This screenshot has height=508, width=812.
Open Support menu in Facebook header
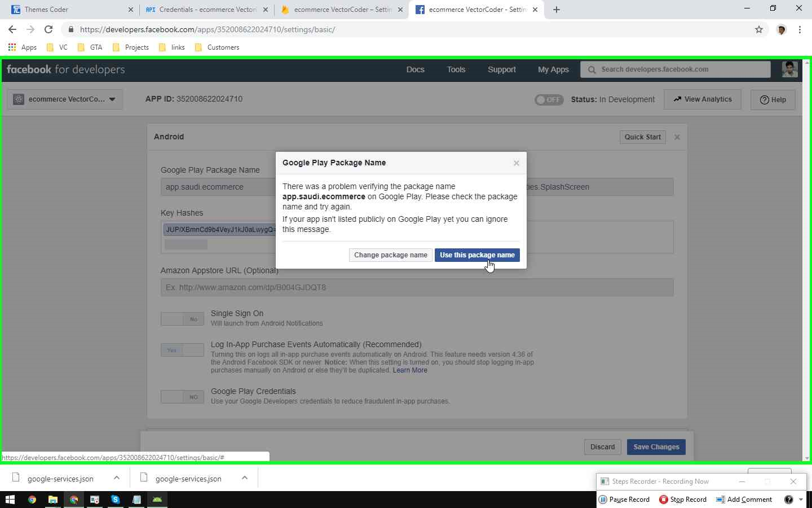click(502, 69)
